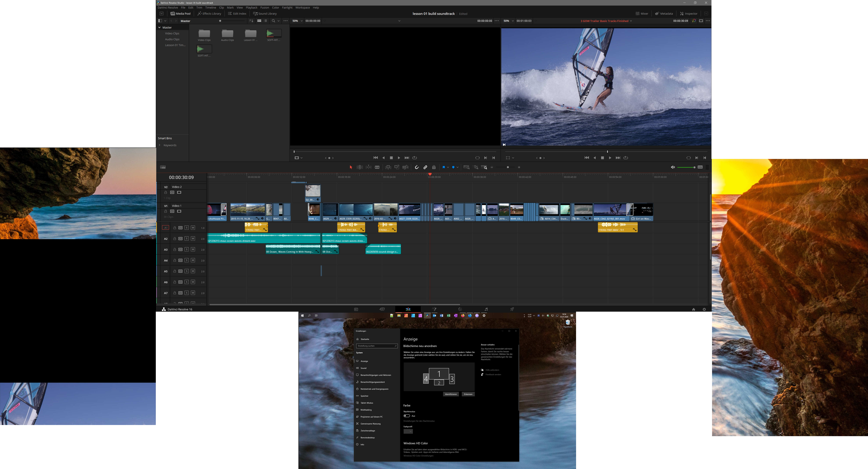868x469 pixels.
Task: Open source viewer 50% zoom dropdown
Action: 302,21
